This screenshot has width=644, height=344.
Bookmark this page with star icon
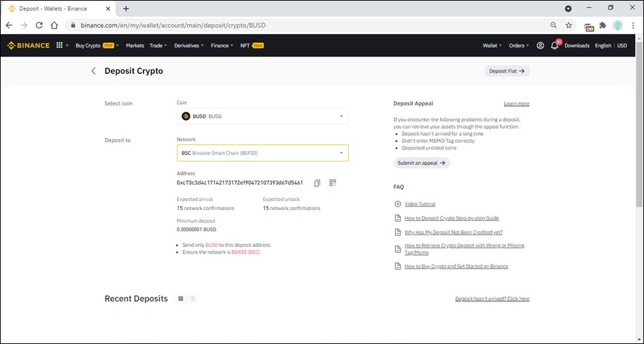click(x=569, y=25)
